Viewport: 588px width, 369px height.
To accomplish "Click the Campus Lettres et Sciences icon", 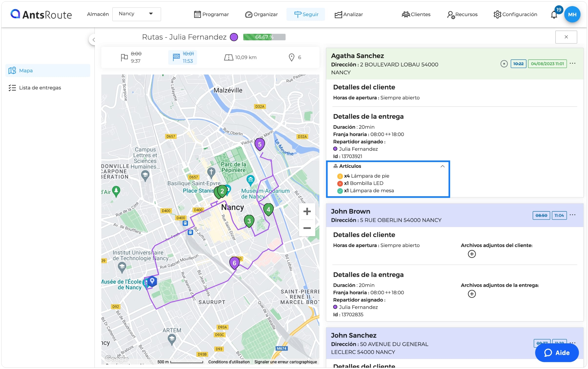I will [145, 175].
